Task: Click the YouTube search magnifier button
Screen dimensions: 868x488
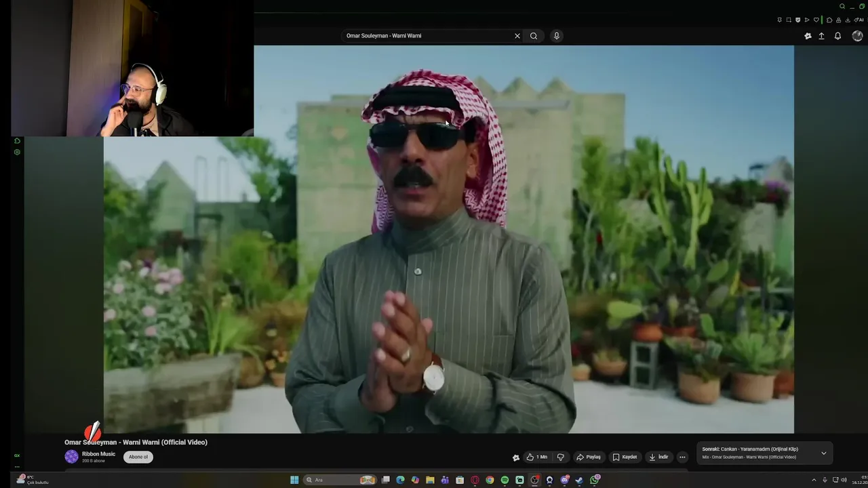Action: (534, 36)
